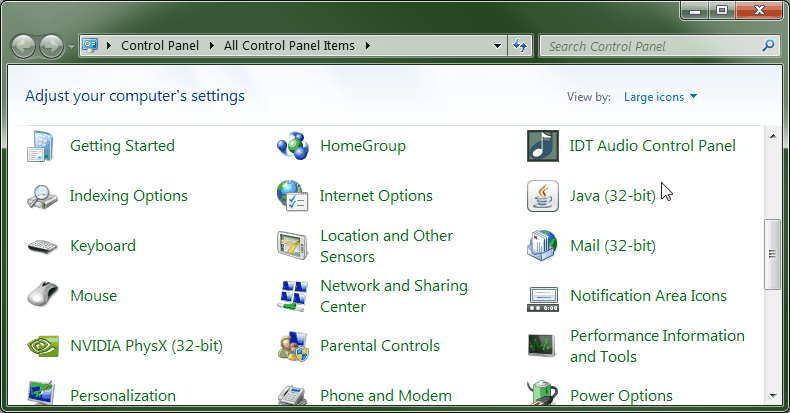Open the Keyboard settings link
The height and width of the screenshot is (413, 790).
tap(103, 246)
